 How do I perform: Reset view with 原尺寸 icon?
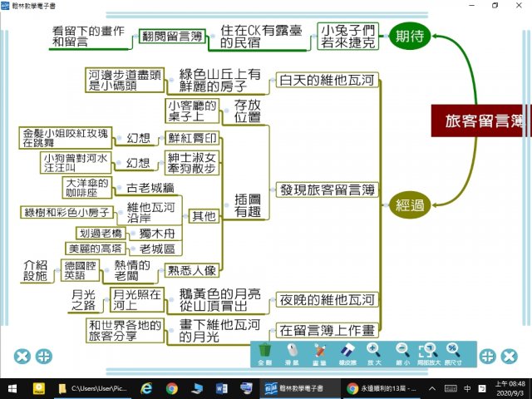453,351
